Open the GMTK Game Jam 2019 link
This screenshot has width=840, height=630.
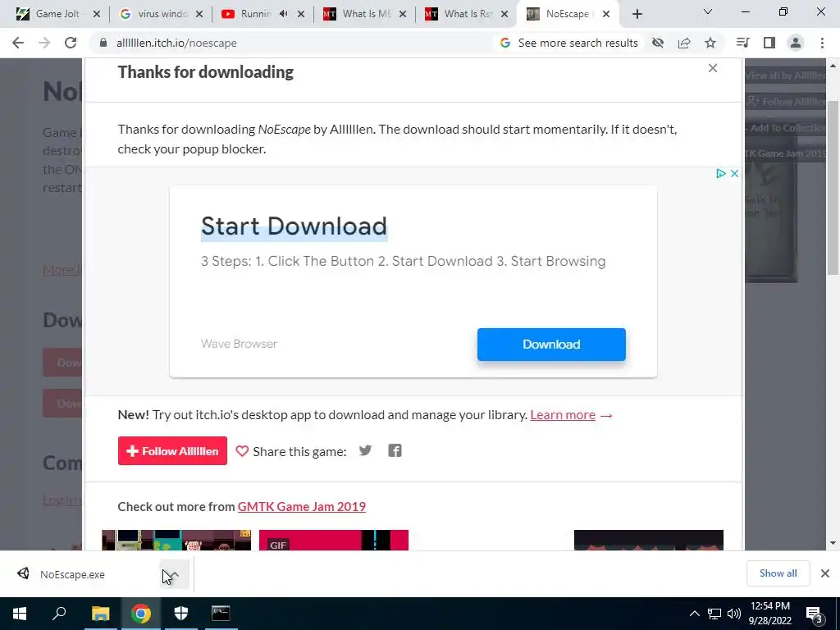pos(302,507)
